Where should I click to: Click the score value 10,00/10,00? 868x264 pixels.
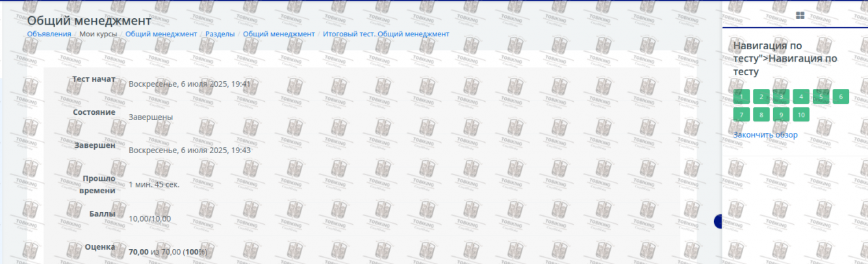(150, 219)
